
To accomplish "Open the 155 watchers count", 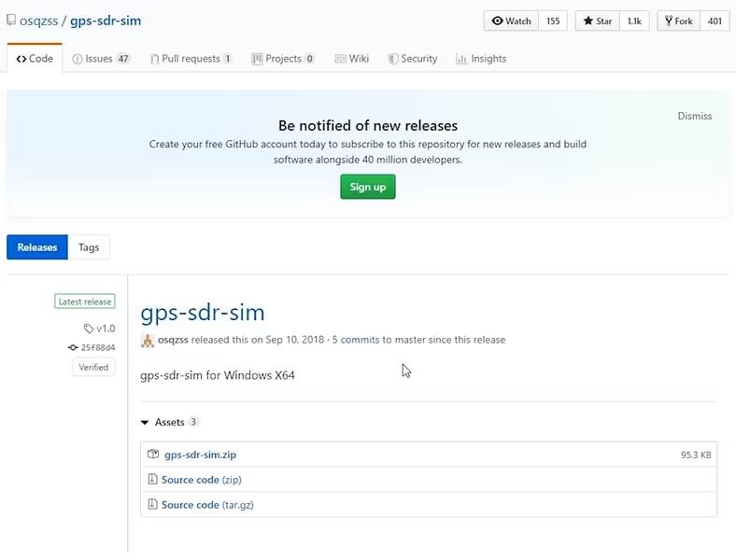I will click(x=553, y=21).
